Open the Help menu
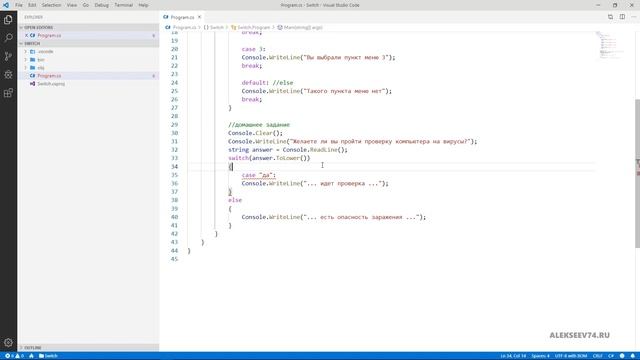 tap(143, 5)
